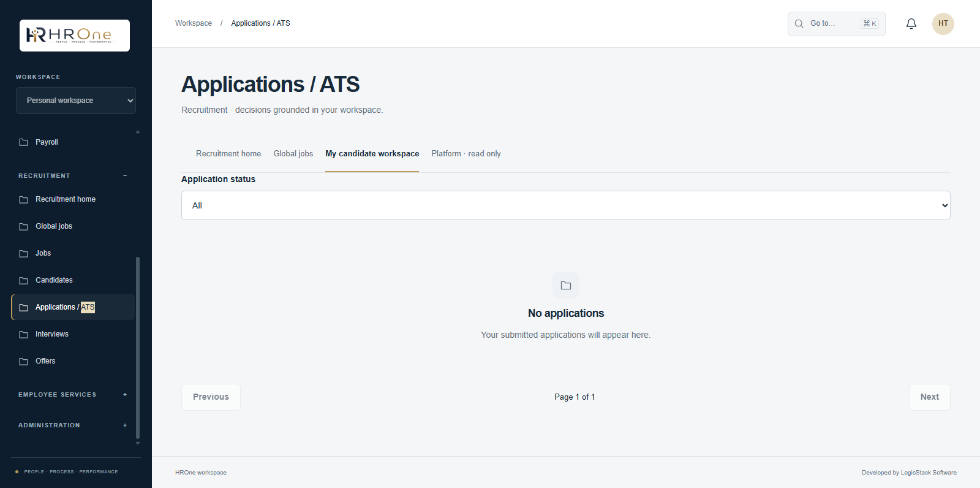Click the search magnifier icon
Image resolution: width=980 pixels, height=488 pixels.
[x=799, y=24]
